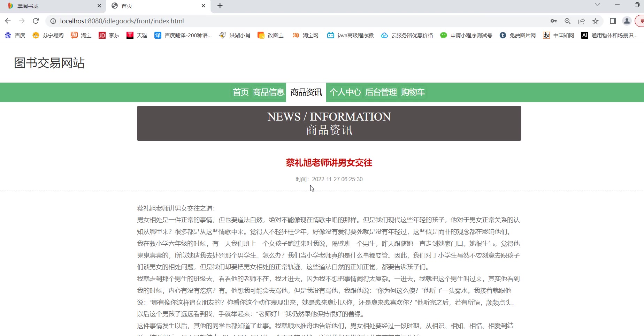The height and width of the screenshot is (336, 644).
Task: Open saved passwords key icon
Action: [x=553, y=21]
